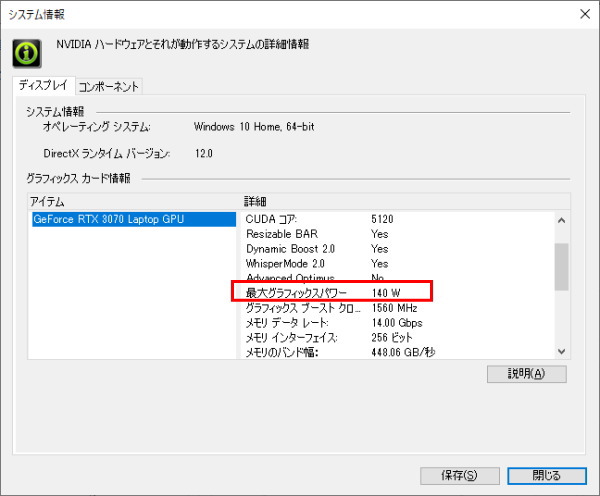Click the 12.0 DirectX version value
Image resolution: width=600 pixels, height=496 pixels.
click(x=204, y=153)
